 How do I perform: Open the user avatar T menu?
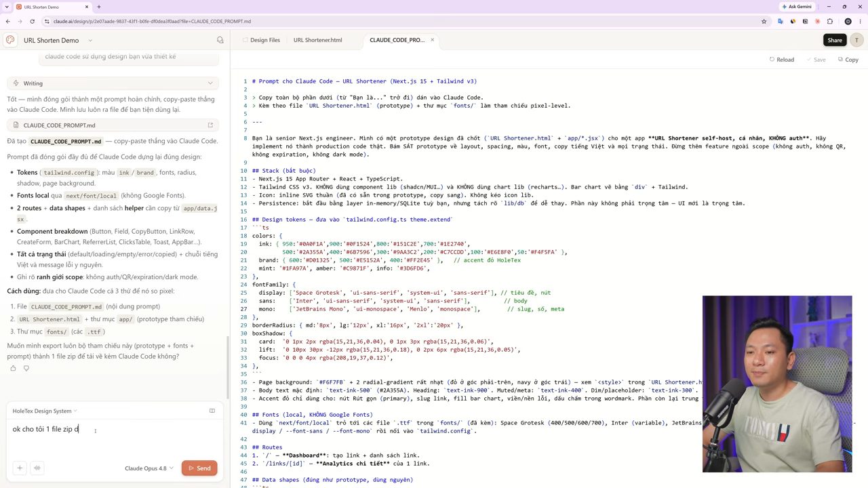tap(856, 40)
